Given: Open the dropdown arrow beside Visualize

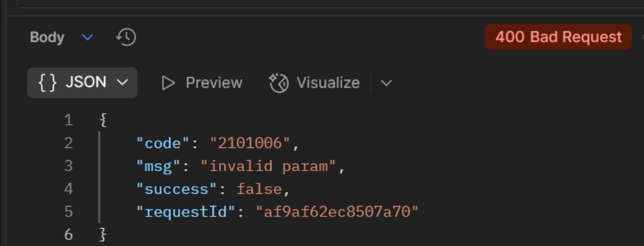Looking at the screenshot, I should click(386, 83).
